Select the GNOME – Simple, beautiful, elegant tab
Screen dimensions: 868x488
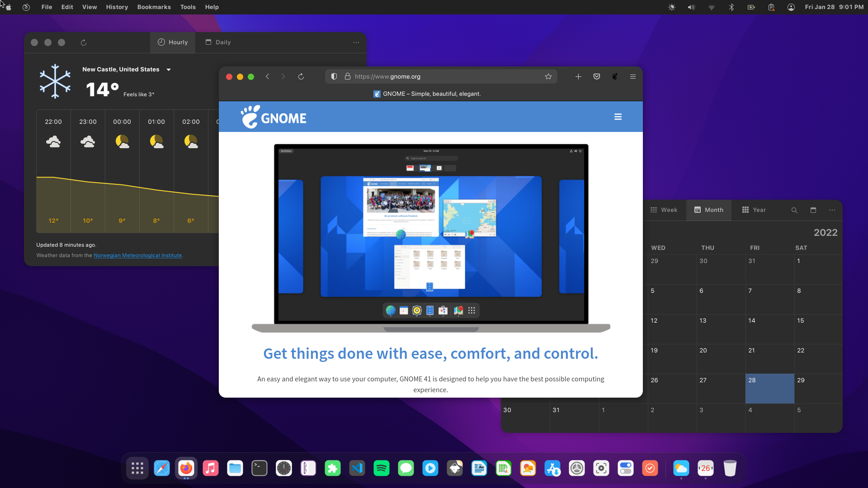click(427, 94)
